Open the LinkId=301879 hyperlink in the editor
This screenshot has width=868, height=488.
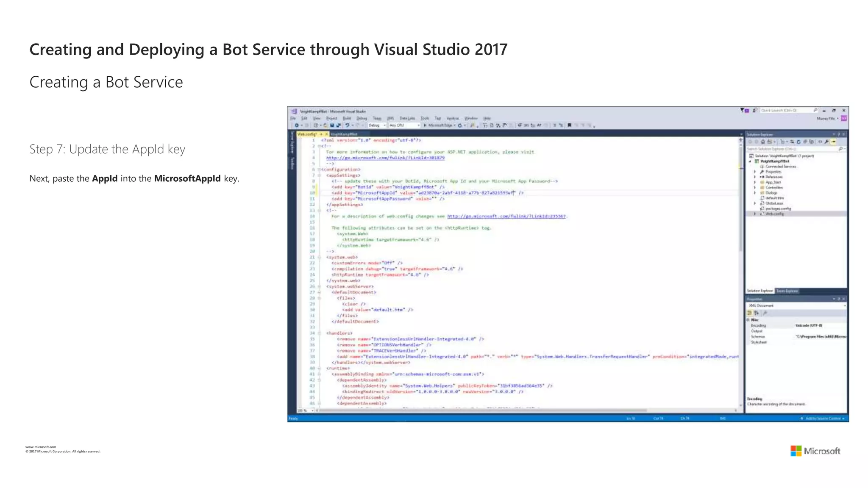click(385, 158)
